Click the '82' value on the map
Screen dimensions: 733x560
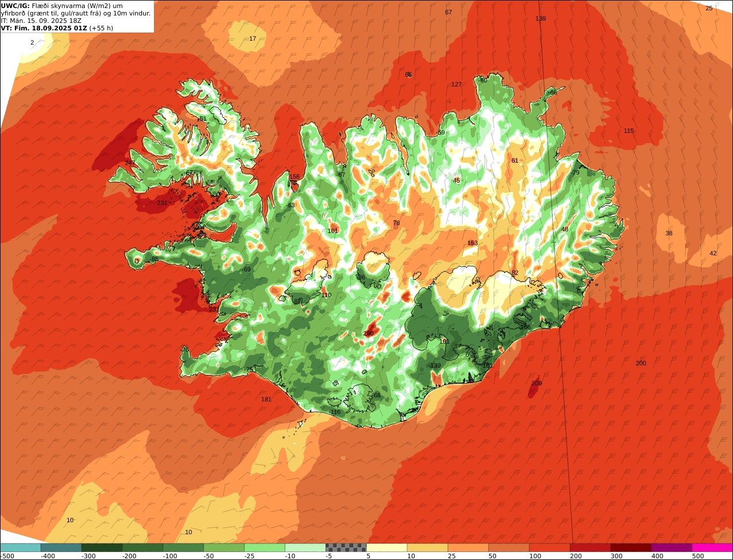tap(515, 273)
